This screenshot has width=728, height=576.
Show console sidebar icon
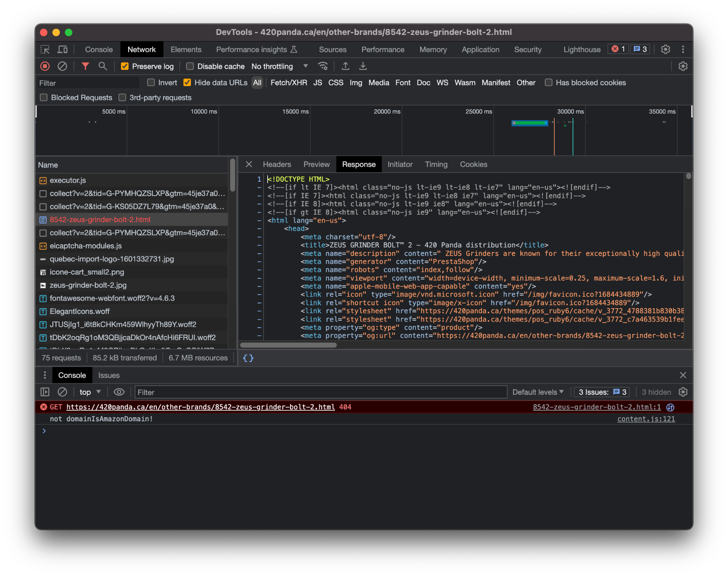click(x=45, y=392)
